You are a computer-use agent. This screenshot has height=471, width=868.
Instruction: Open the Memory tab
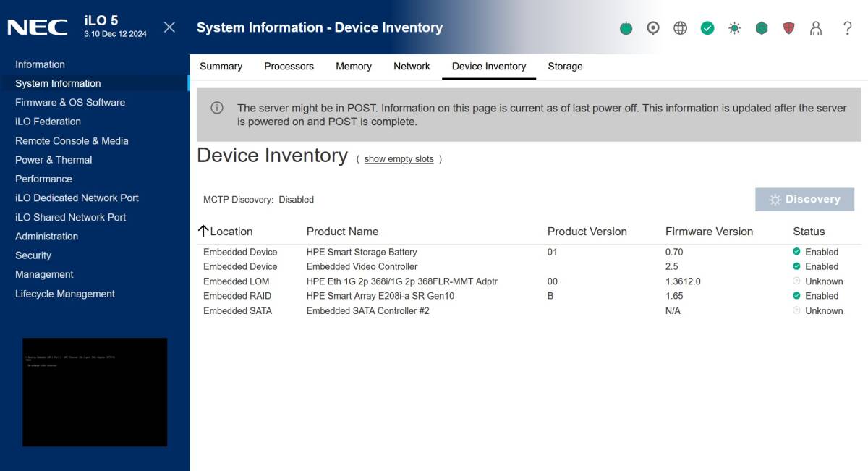coord(354,67)
